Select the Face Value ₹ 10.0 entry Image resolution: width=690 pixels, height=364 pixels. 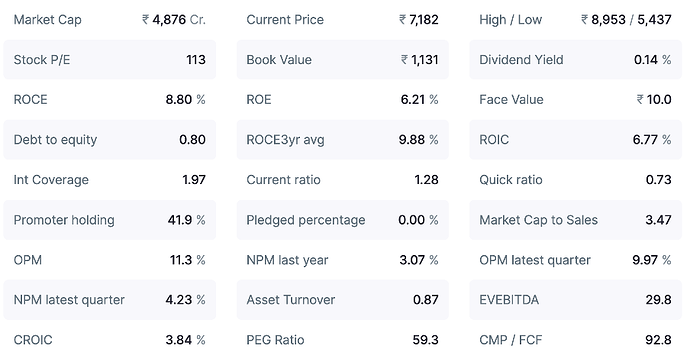pos(575,99)
